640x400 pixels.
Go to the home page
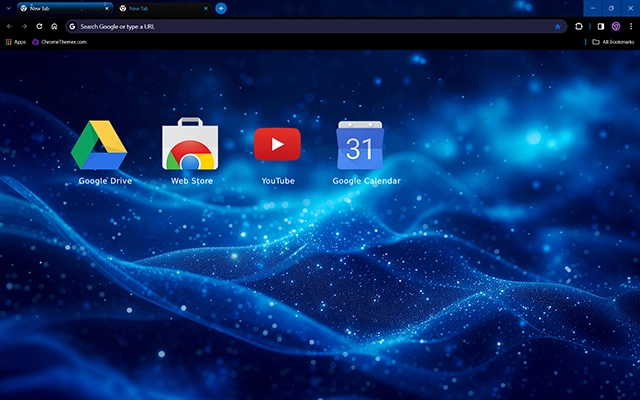(54, 27)
